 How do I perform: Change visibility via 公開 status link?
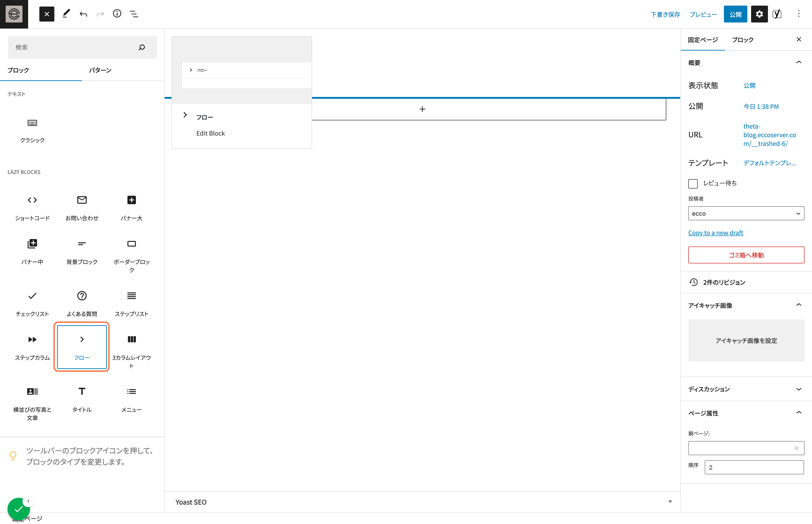[749, 85]
